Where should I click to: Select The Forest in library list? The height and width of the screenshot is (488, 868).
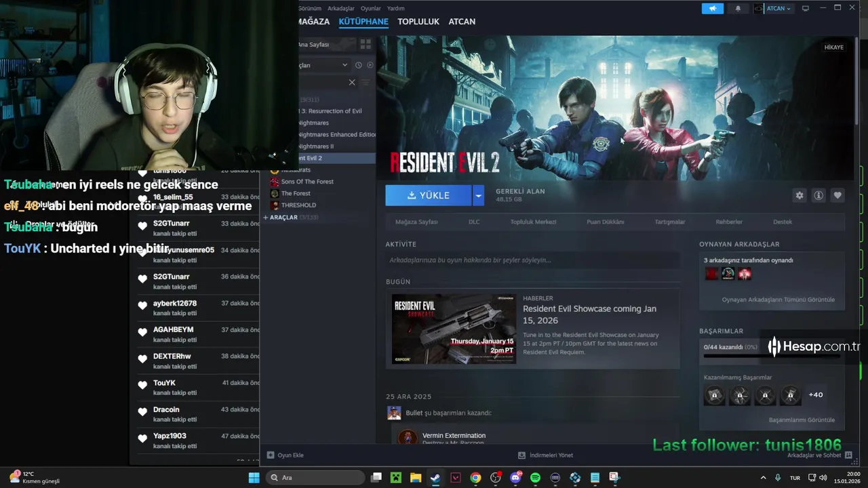click(x=296, y=193)
